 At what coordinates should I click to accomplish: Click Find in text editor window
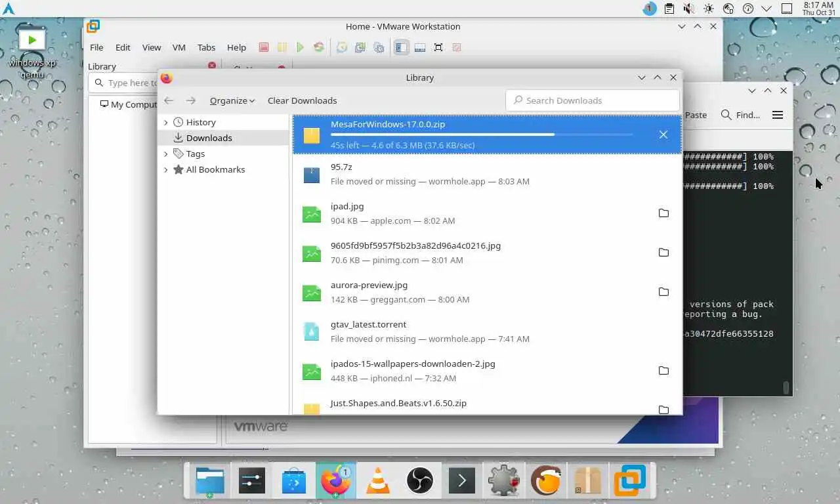pyautogui.click(x=740, y=115)
